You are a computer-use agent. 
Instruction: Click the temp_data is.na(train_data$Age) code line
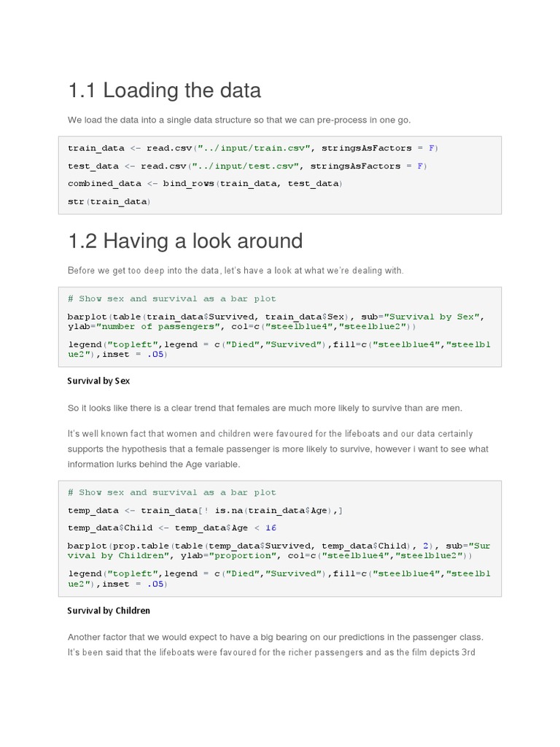click(205, 511)
